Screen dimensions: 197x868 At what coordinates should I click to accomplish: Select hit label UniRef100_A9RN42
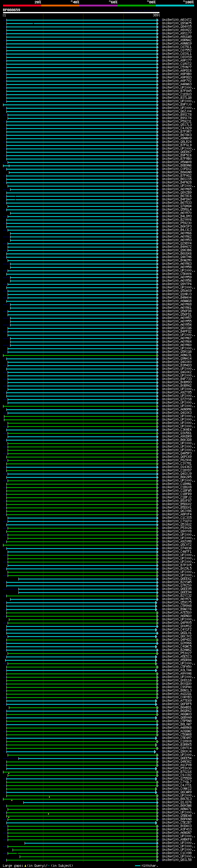coord(177,40)
